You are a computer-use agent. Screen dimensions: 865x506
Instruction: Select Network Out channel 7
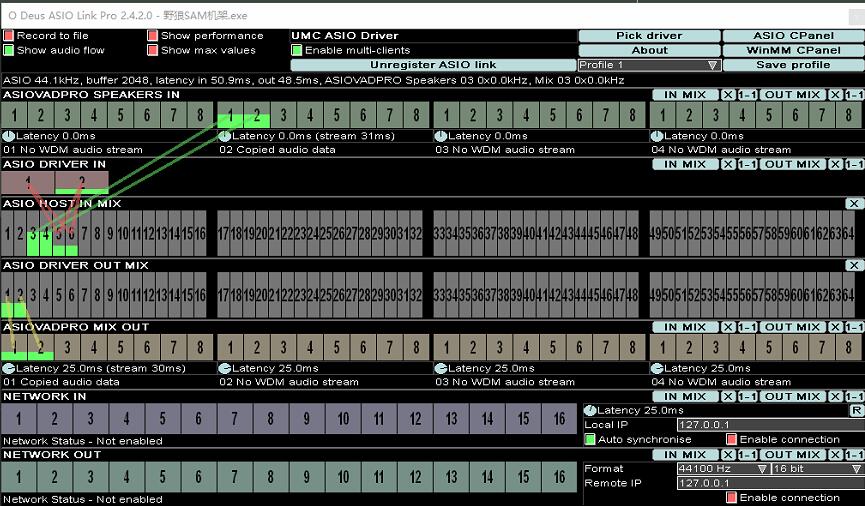coord(234,477)
